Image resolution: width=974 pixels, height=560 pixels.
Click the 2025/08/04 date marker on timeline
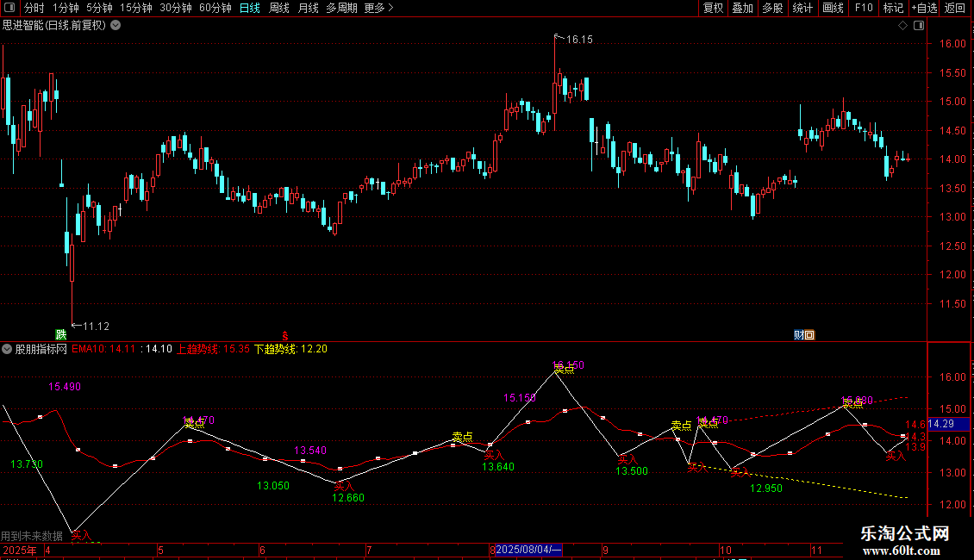click(528, 550)
